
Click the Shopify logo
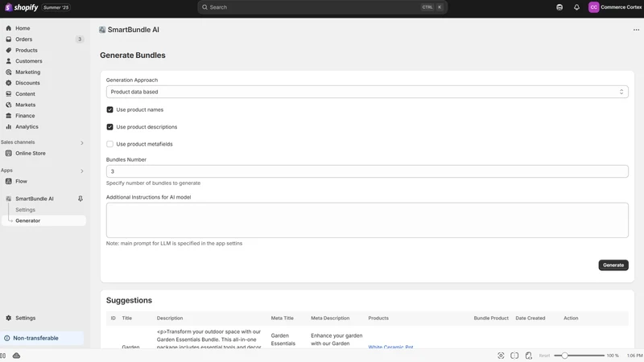[22, 7]
